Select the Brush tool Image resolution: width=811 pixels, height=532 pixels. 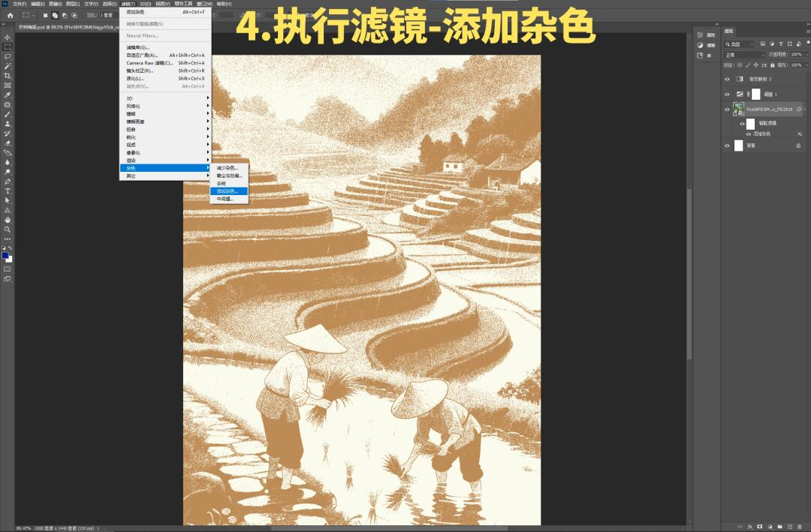pos(8,114)
